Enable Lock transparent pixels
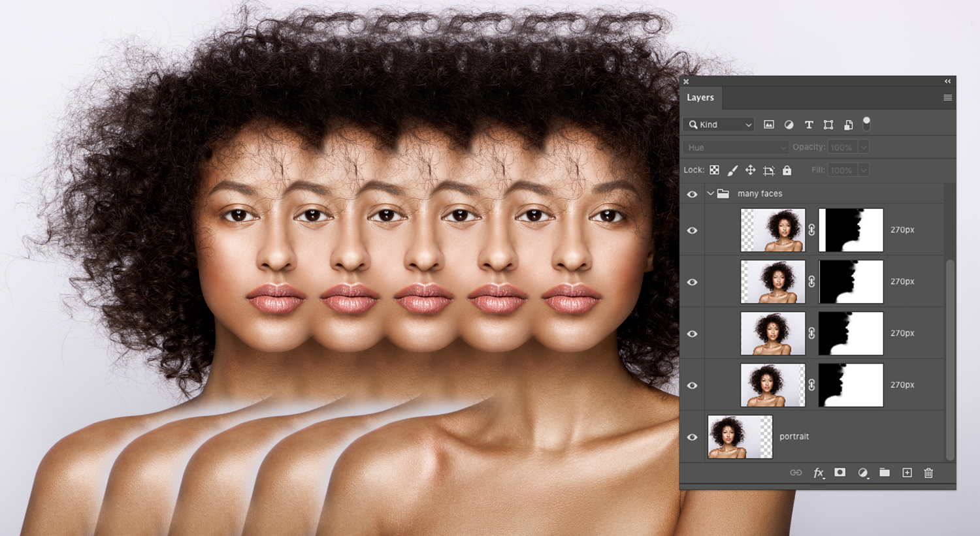980x536 pixels. click(715, 170)
